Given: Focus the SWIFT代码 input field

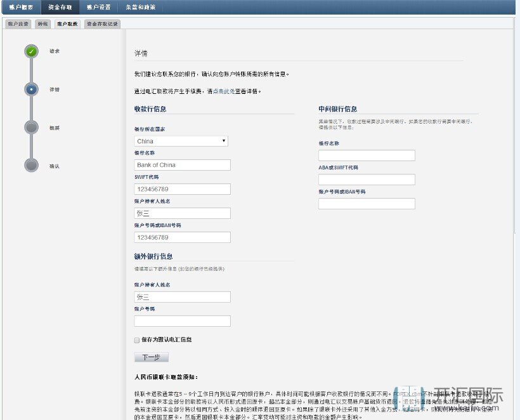Looking at the screenshot, I should click(183, 189).
